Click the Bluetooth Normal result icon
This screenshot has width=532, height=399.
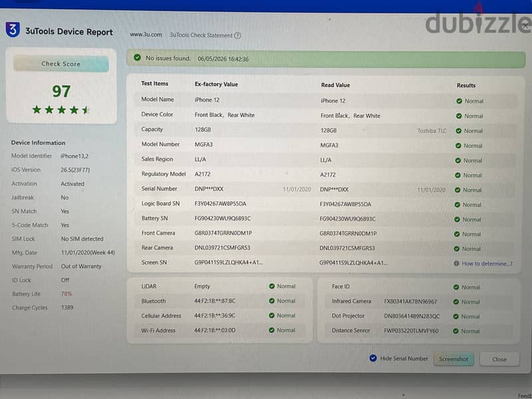tap(271, 301)
